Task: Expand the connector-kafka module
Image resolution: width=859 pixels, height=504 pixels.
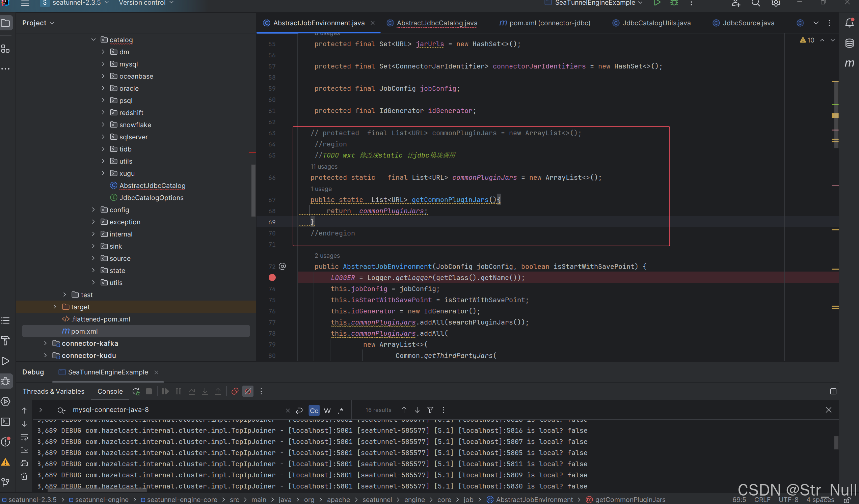Action: [x=45, y=343]
